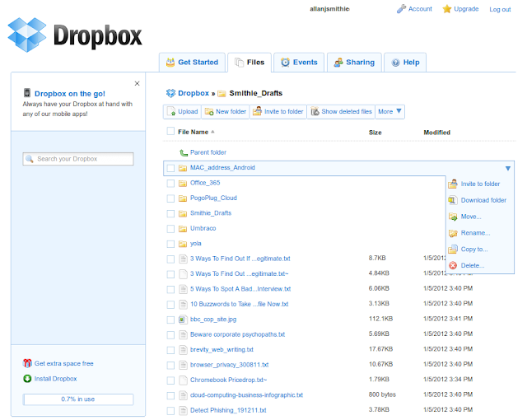This screenshot has width=527, height=420.
Task: Select Move... from the context menu
Action: point(471,217)
